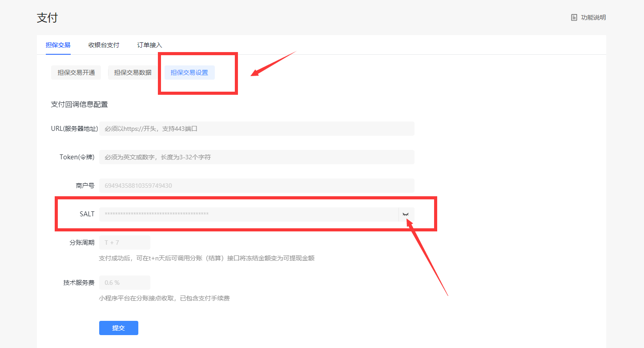644x348 pixels.
Task: Submit the form with 提交 button
Action: [x=119, y=328]
